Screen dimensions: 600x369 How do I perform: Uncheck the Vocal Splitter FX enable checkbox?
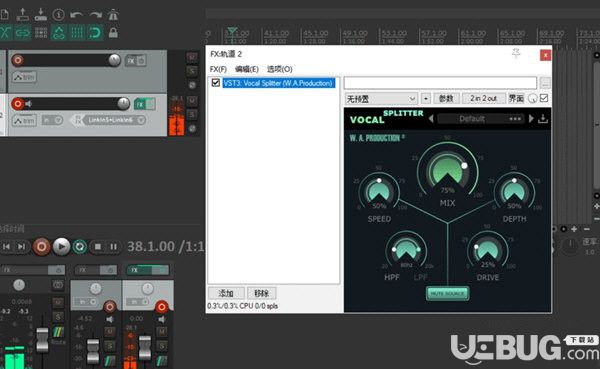point(215,83)
